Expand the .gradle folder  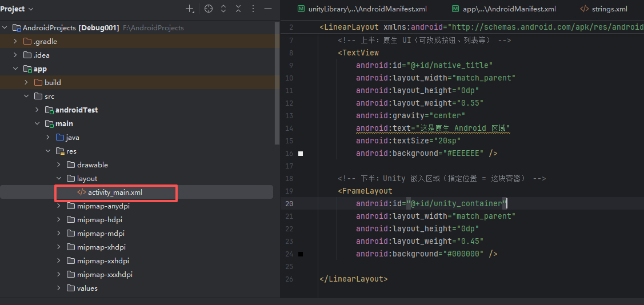pyautogui.click(x=15, y=42)
